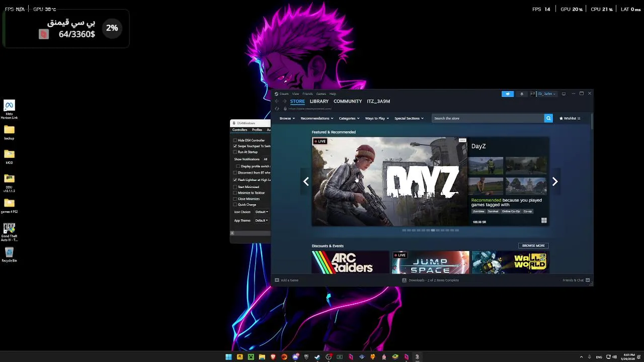
Task: Open App Theme Default dropdown in DS4Windows
Action: click(262, 221)
